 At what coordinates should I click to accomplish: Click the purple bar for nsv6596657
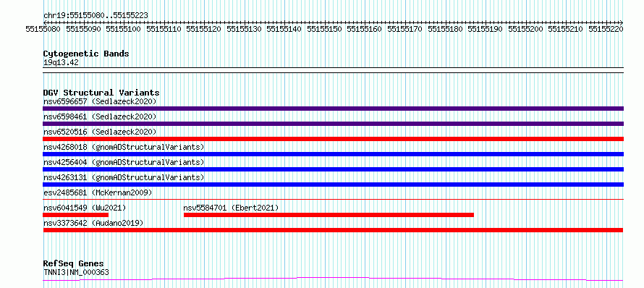[x=333, y=109]
